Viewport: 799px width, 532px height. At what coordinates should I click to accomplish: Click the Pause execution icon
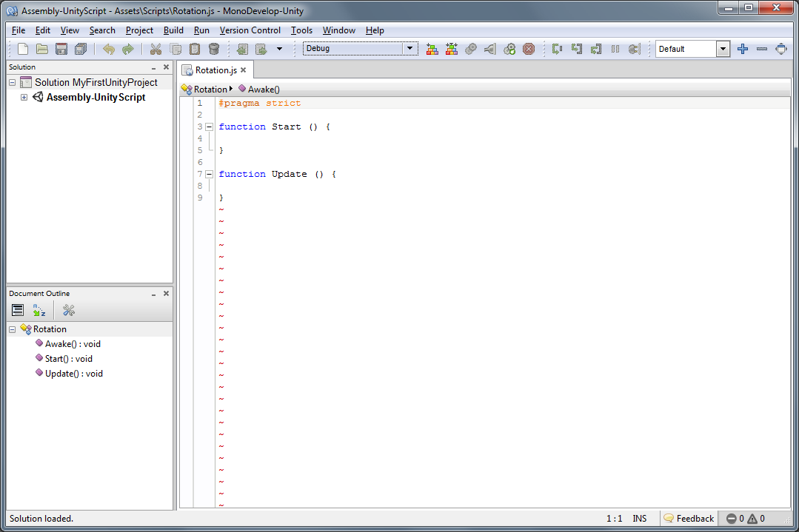615,49
